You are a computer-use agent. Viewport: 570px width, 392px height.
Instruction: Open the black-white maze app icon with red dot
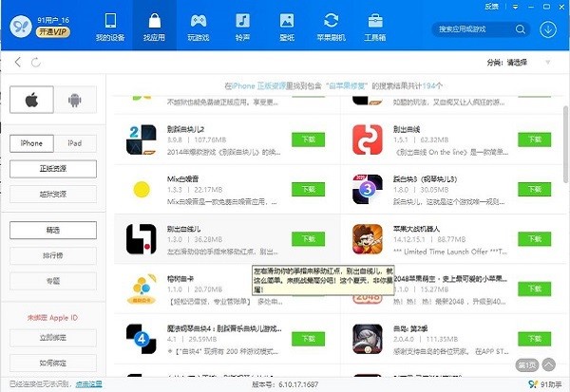(x=141, y=239)
